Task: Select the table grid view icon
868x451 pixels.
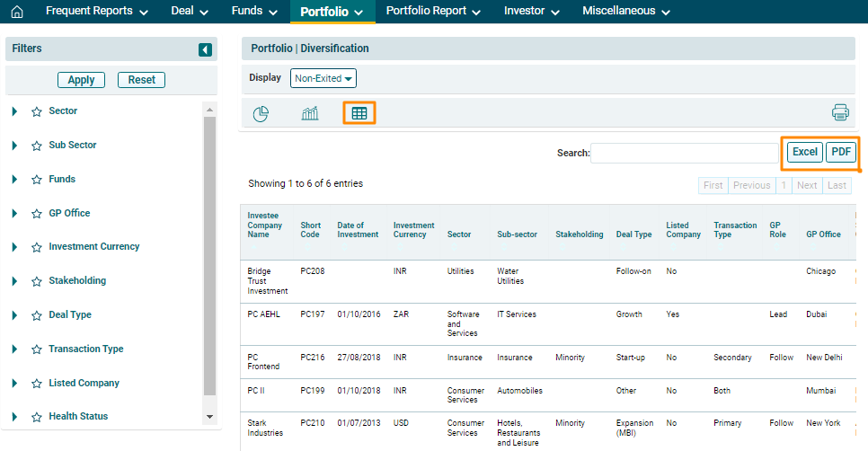Action: 359,113
